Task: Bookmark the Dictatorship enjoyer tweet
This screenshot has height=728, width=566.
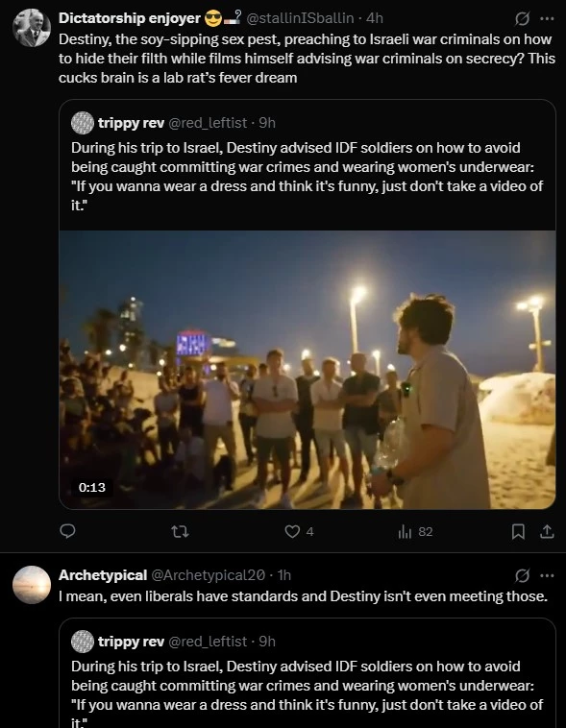Action: [x=518, y=531]
